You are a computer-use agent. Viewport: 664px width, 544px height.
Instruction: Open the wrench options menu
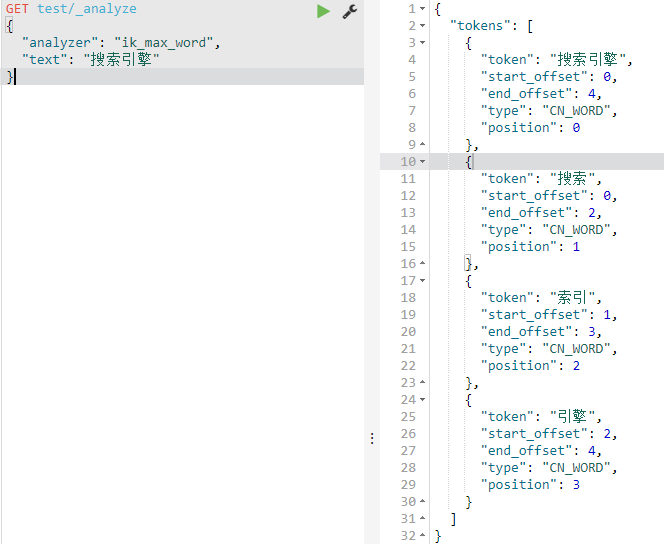350,11
